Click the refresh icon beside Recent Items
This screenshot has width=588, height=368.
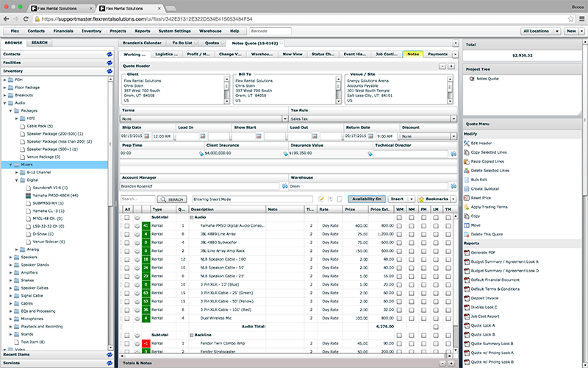coord(110,355)
